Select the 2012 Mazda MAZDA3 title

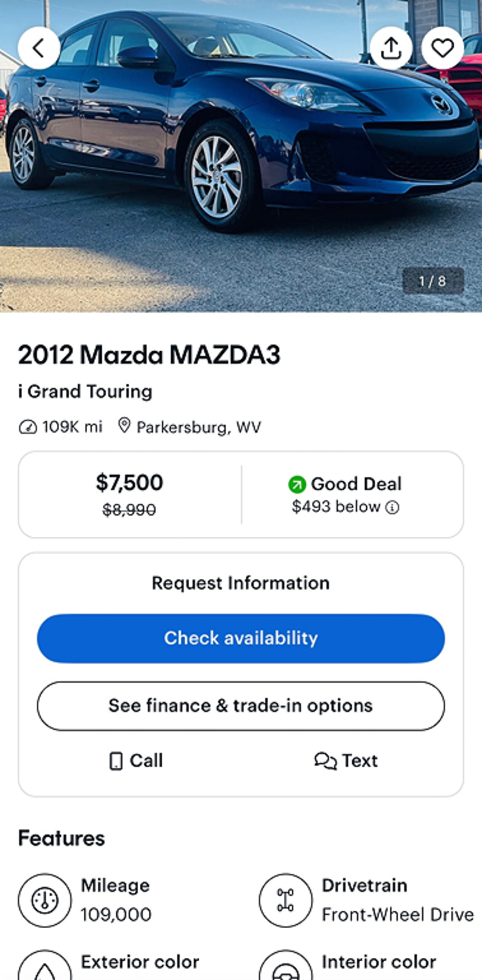coord(149,355)
